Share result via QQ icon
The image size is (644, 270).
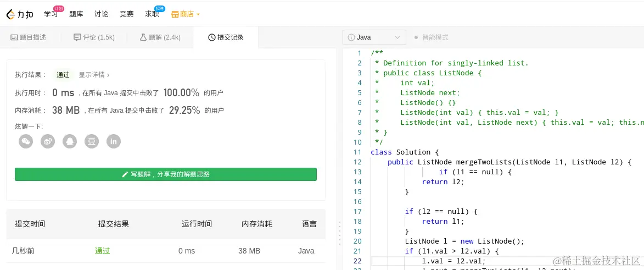[x=70, y=141]
